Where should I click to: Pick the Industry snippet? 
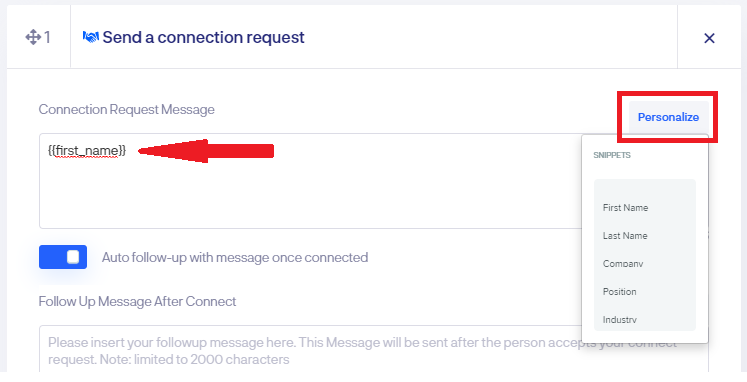click(619, 320)
